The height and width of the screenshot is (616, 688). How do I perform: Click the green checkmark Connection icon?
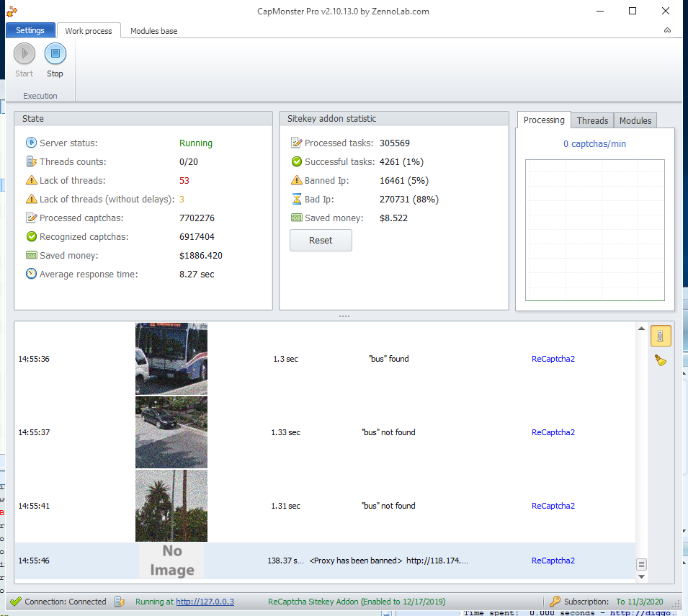15,602
